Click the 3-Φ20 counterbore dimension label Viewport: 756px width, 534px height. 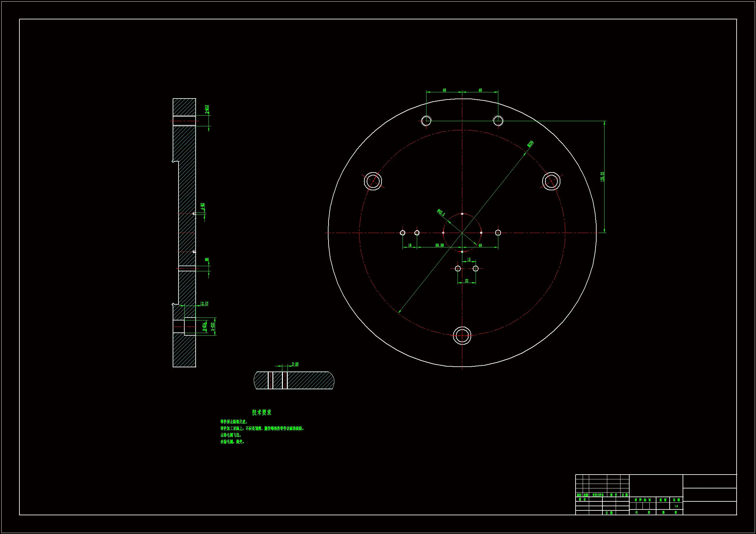tap(213, 326)
